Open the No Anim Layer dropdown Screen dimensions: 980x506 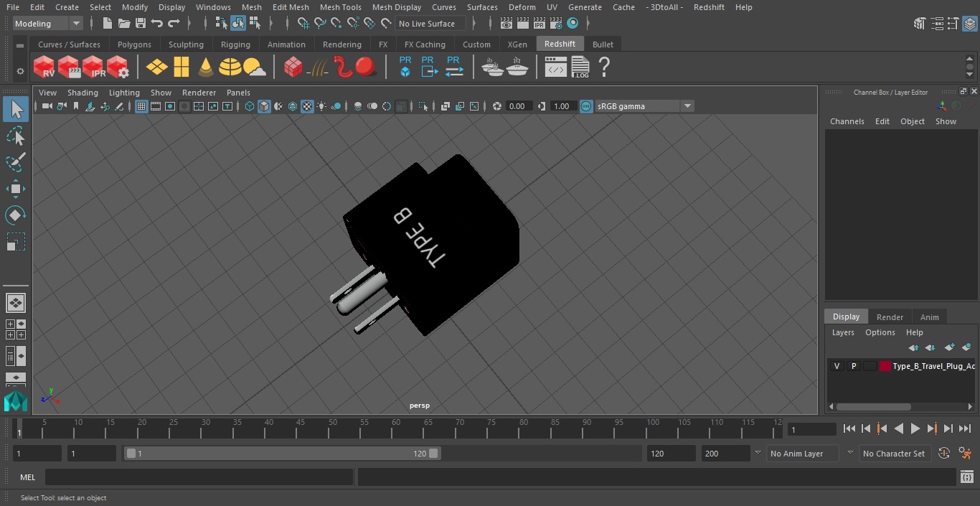[804, 454]
